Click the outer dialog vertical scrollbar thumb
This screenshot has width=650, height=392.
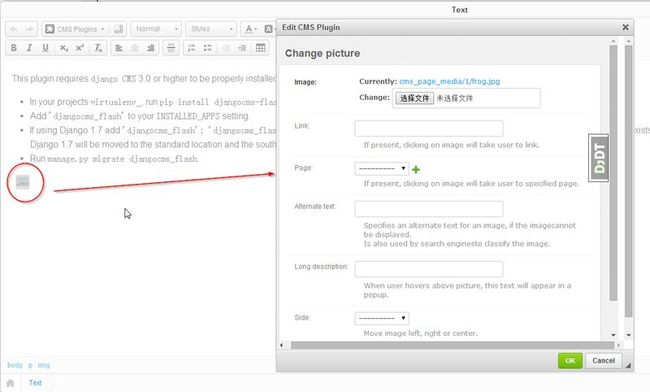tap(628, 181)
